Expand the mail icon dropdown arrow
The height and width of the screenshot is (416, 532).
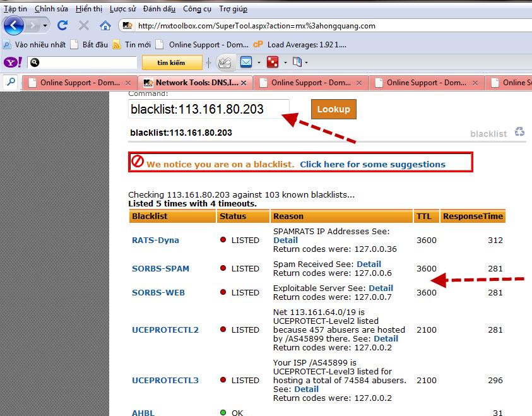pos(259,62)
